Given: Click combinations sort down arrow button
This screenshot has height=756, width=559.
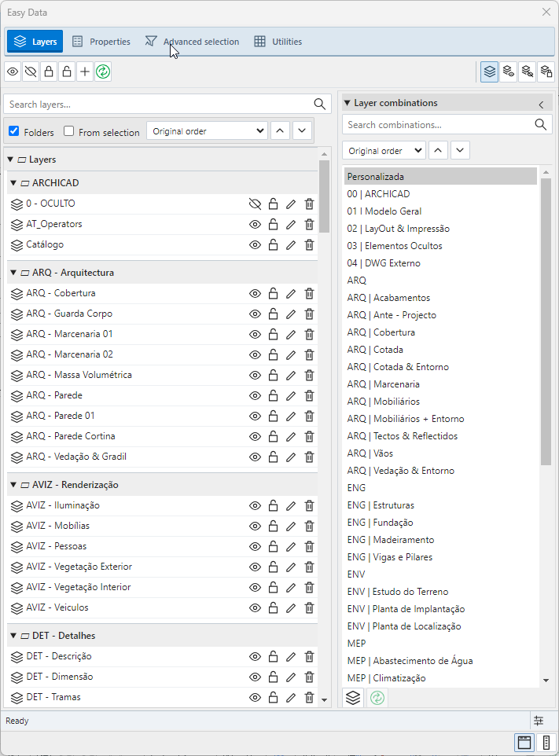Looking at the screenshot, I should coord(460,150).
